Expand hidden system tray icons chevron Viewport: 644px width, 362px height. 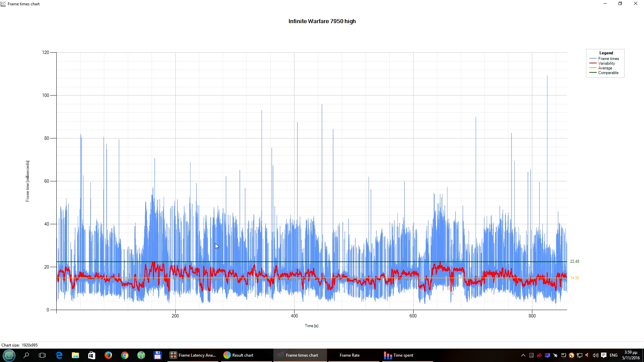pos(523,355)
